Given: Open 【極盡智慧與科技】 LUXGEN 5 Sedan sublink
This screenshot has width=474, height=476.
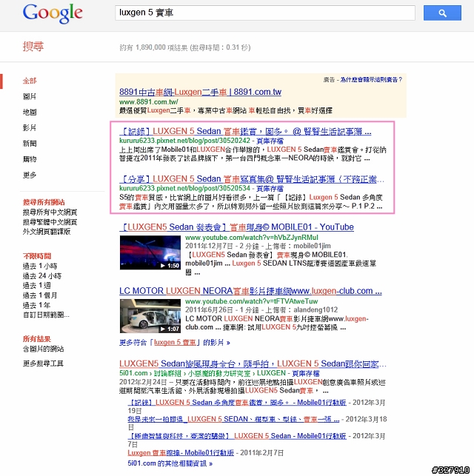Looking at the screenshot, I should coord(237,436).
